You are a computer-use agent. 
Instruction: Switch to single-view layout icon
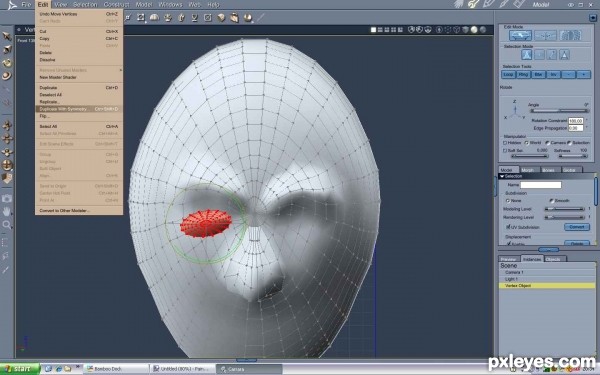point(373,29)
